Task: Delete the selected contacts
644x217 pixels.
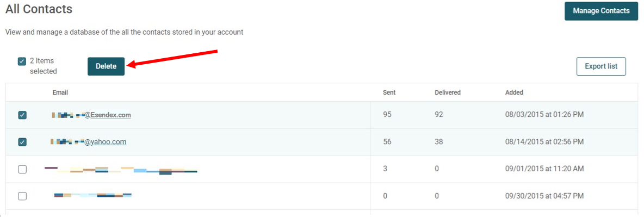Action: (106, 66)
